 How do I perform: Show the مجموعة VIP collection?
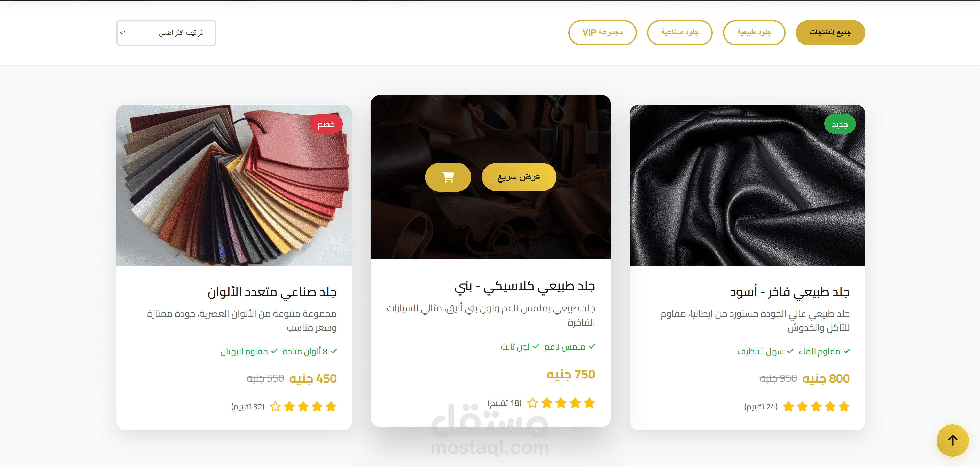[x=602, y=33]
